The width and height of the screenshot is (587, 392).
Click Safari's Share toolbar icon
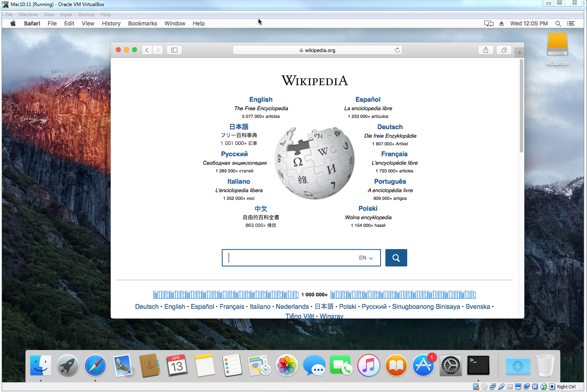[486, 50]
